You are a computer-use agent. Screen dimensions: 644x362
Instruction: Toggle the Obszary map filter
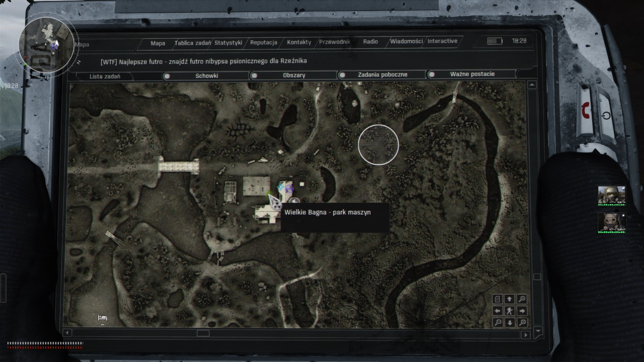point(255,75)
